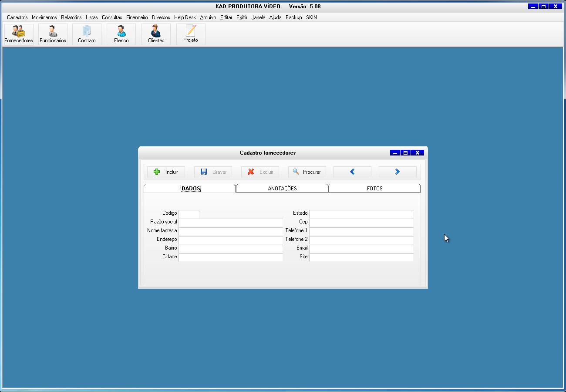Click the Site input field
This screenshot has width=566, height=392.
(x=361, y=257)
